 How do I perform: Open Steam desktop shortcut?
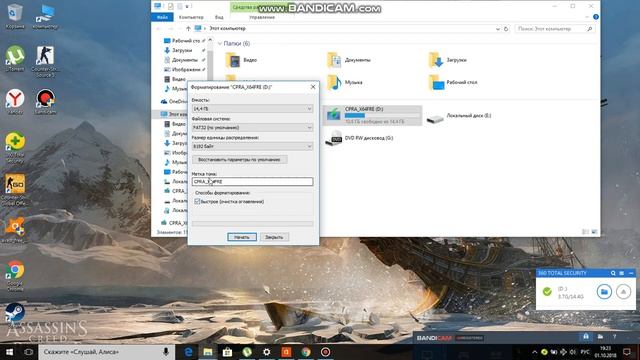(x=15, y=313)
